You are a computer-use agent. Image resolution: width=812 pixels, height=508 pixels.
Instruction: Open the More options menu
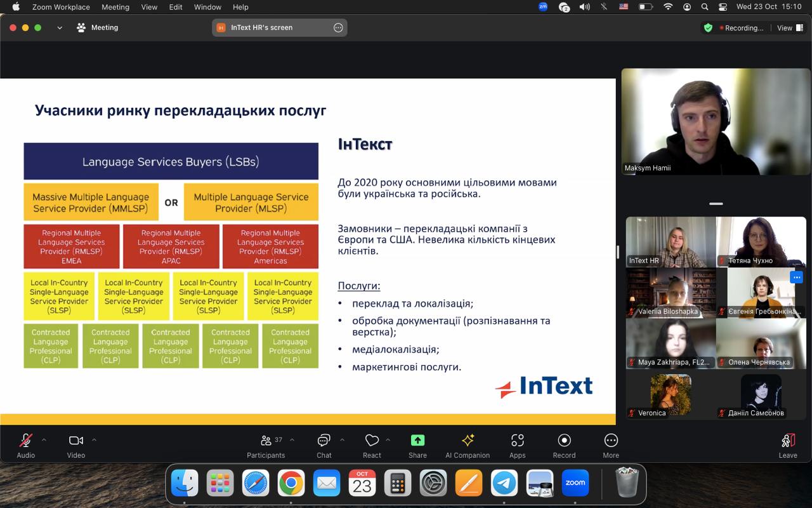[611, 445]
